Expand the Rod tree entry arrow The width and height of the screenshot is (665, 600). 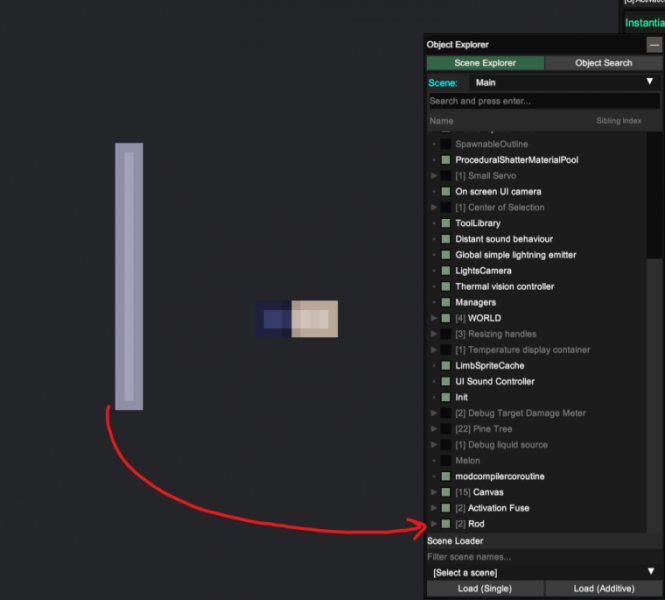[434, 524]
